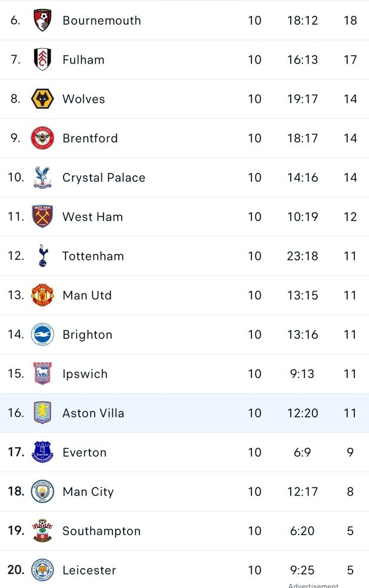Open the Crystal Palace eagle crest

(x=42, y=178)
